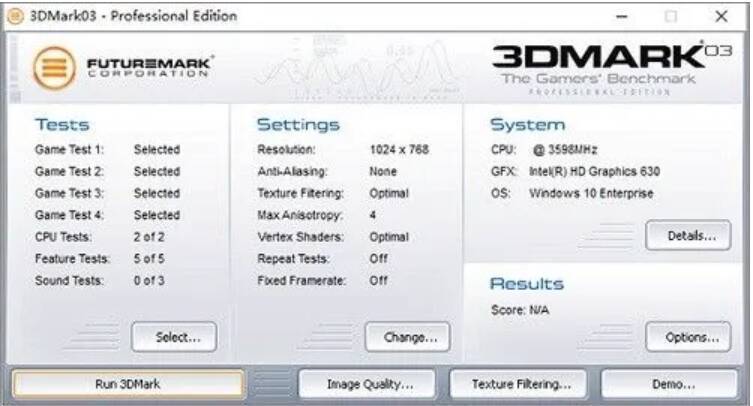The image size is (753, 406).
Task: Click the 'Anti-Aliasing:' label
Action: tap(292, 171)
